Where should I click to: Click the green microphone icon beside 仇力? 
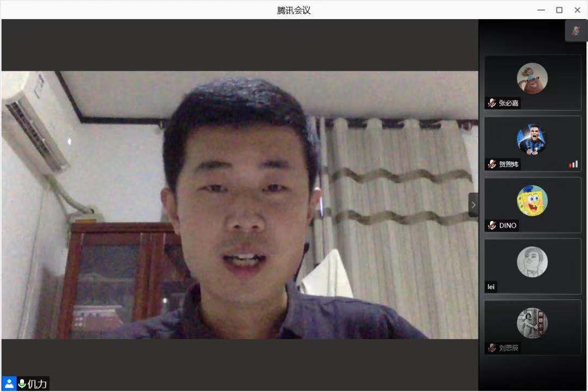point(22,384)
